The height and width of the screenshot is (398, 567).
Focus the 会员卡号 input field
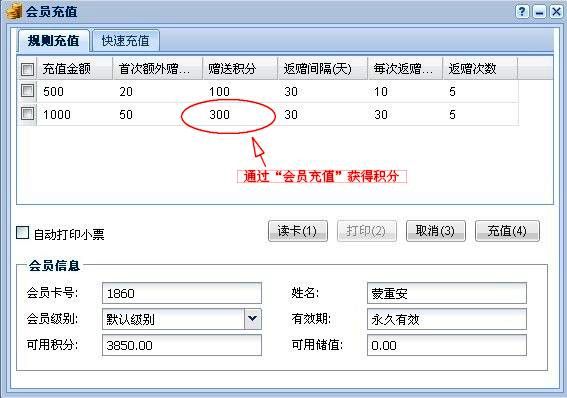pyautogui.click(x=182, y=293)
